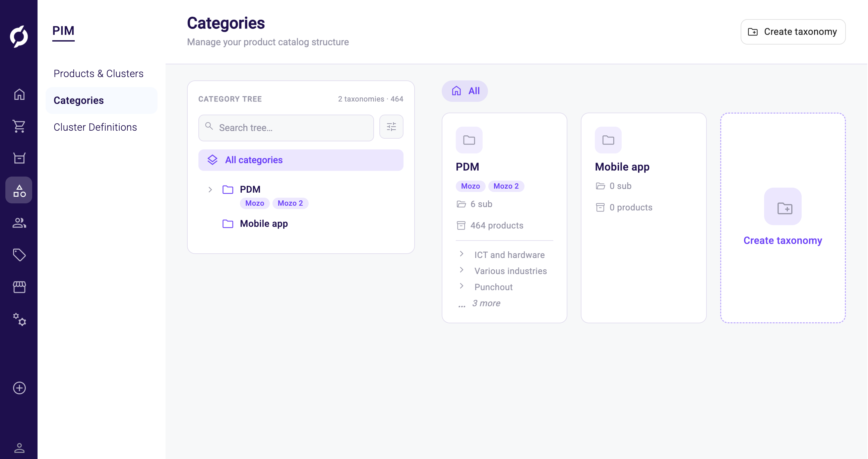Click the PDM card folder icon
This screenshot has width=868, height=459.
click(x=469, y=140)
